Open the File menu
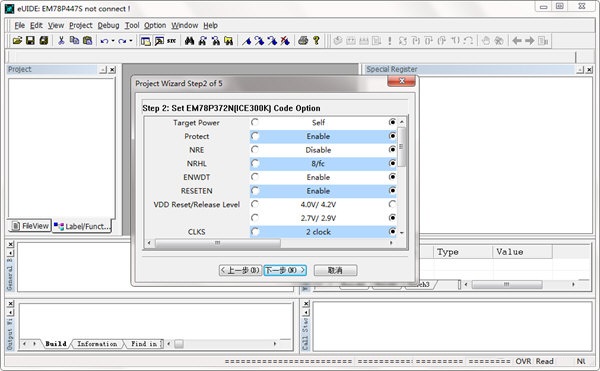The width and height of the screenshot is (600, 371). click(x=20, y=25)
